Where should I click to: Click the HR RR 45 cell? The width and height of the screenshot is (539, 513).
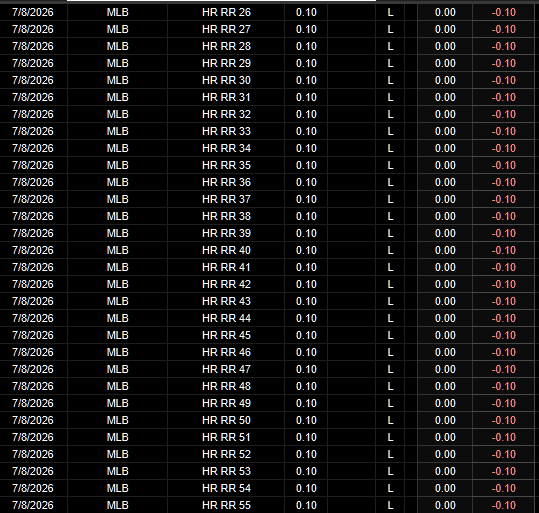pyautogui.click(x=226, y=335)
